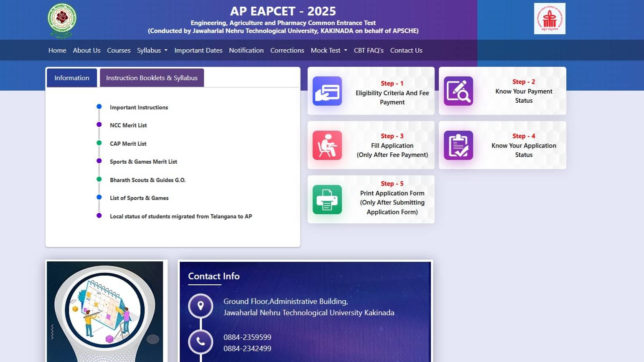Image resolution: width=644 pixels, height=362 pixels.
Task: Open the Mock Test dropdown
Action: click(328, 50)
